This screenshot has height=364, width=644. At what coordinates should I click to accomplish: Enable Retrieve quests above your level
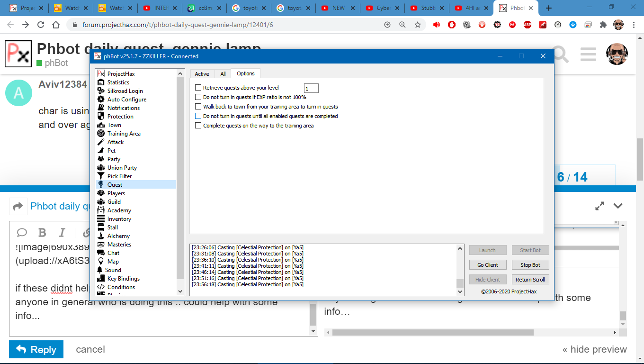(x=198, y=88)
